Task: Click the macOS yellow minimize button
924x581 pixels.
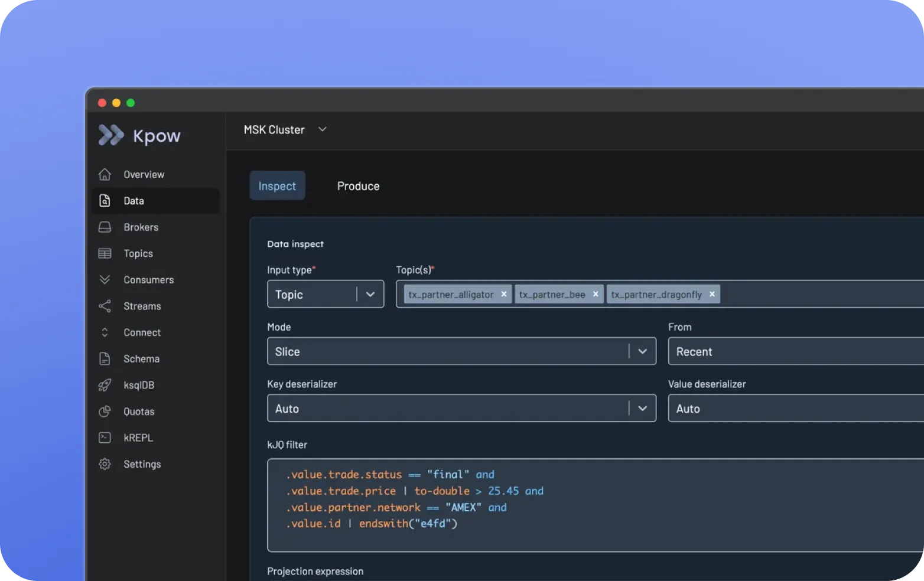Action: (116, 103)
